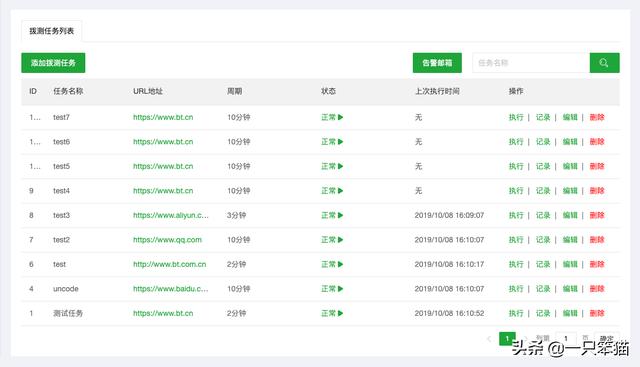This screenshot has width=640, height=367.
Task: Open the https://www.bt.cn link for test7
Action: [163, 118]
